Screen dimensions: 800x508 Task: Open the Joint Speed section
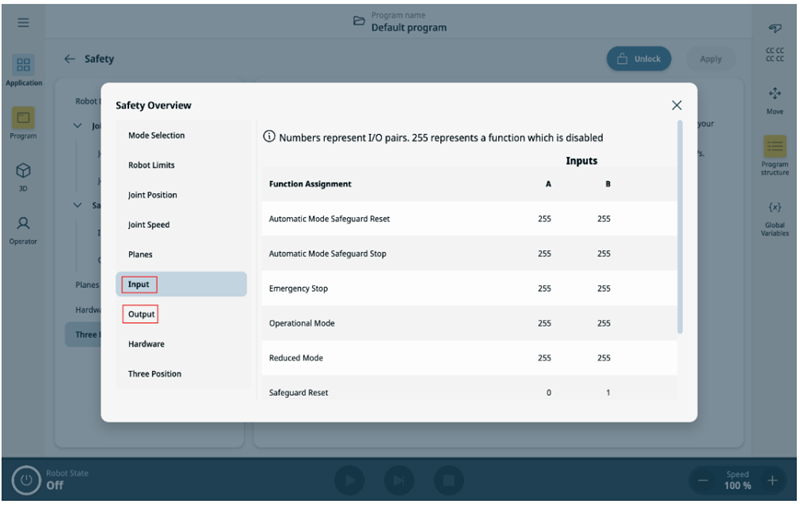coord(150,225)
